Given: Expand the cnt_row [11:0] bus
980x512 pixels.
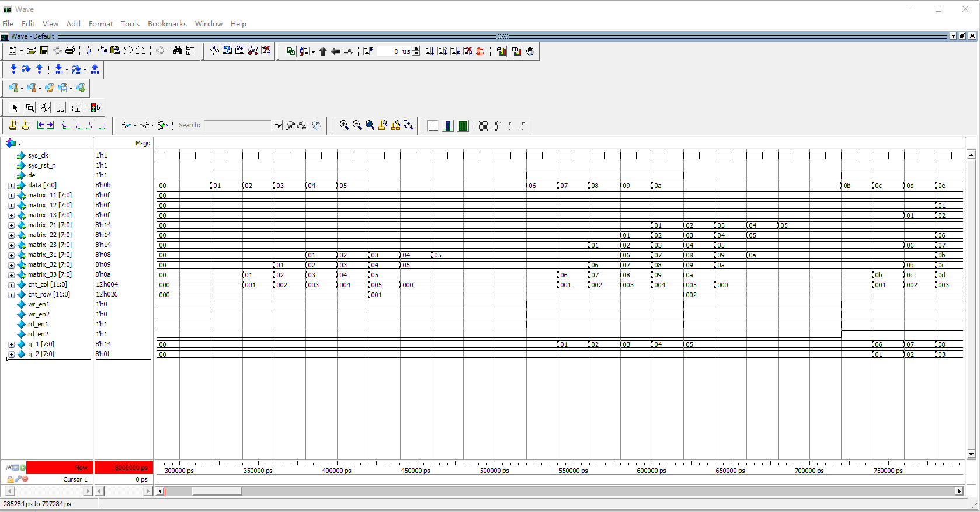Looking at the screenshot, I should (x=11, y=295).
